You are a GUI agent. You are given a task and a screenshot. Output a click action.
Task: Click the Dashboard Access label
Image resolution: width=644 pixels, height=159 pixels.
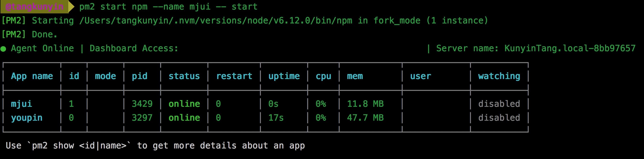134,48
